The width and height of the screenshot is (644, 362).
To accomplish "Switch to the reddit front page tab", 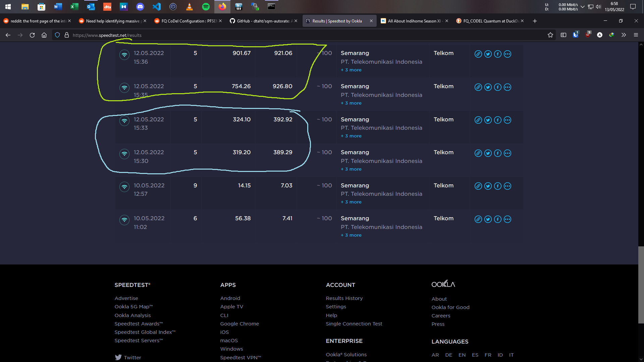I will (37, 21).
